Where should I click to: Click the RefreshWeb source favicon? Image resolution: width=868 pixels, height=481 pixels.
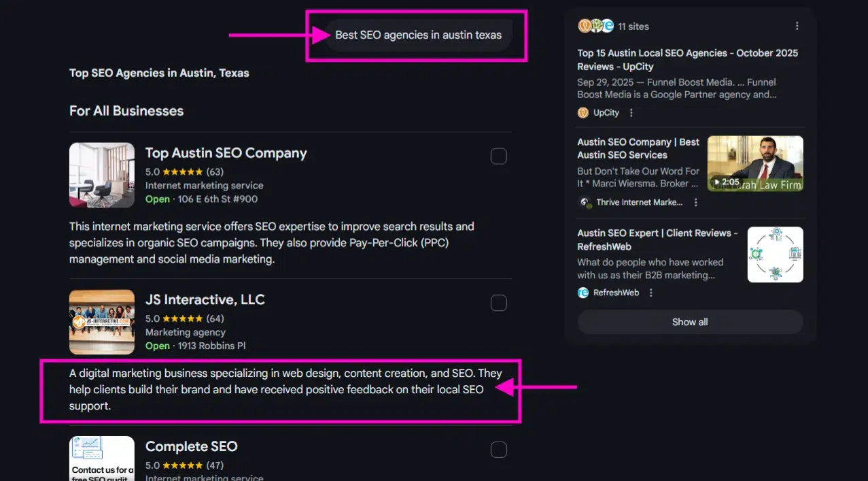click(583, 293)
